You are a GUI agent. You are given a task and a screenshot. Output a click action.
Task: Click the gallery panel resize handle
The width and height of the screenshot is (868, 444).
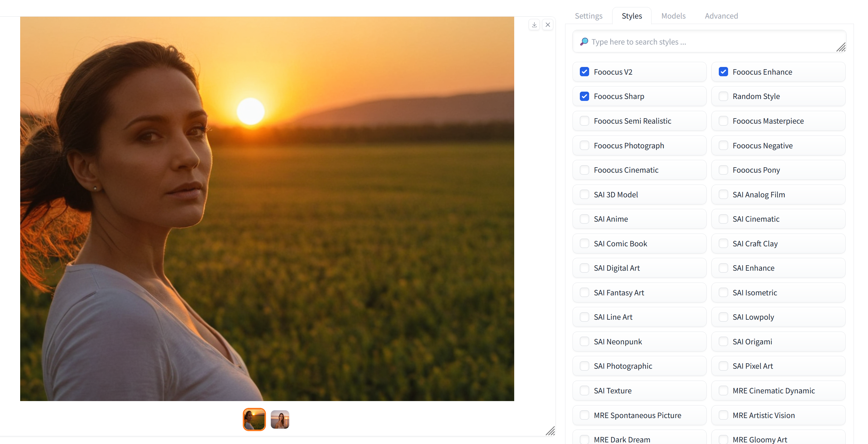point(550,431)
